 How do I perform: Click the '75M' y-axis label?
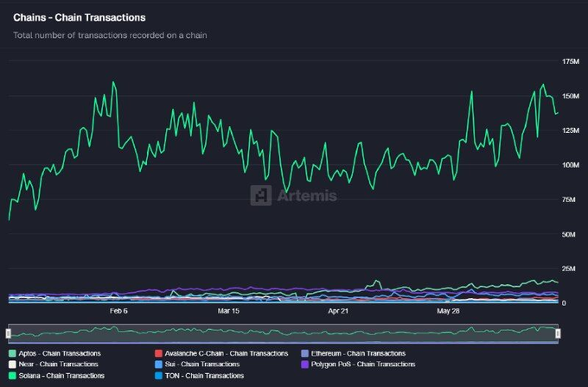pos(568,200)
